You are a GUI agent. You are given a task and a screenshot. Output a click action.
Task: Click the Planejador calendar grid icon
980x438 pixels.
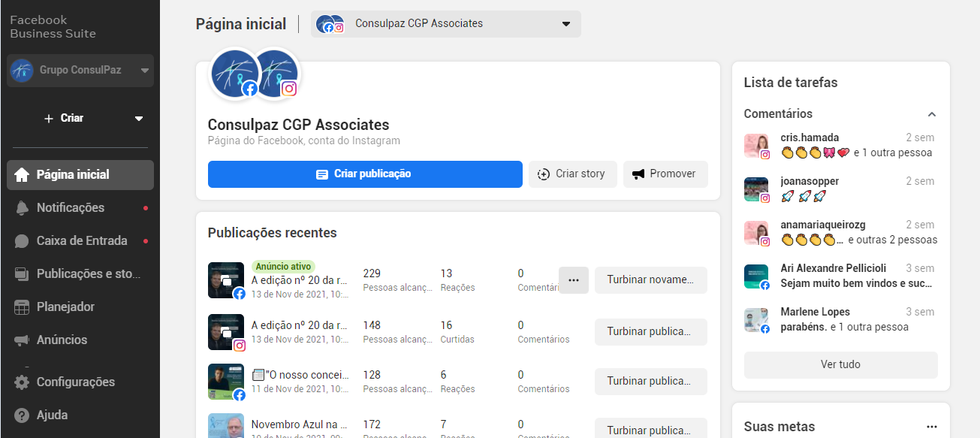pyautogui.click(x=23, y=307)
